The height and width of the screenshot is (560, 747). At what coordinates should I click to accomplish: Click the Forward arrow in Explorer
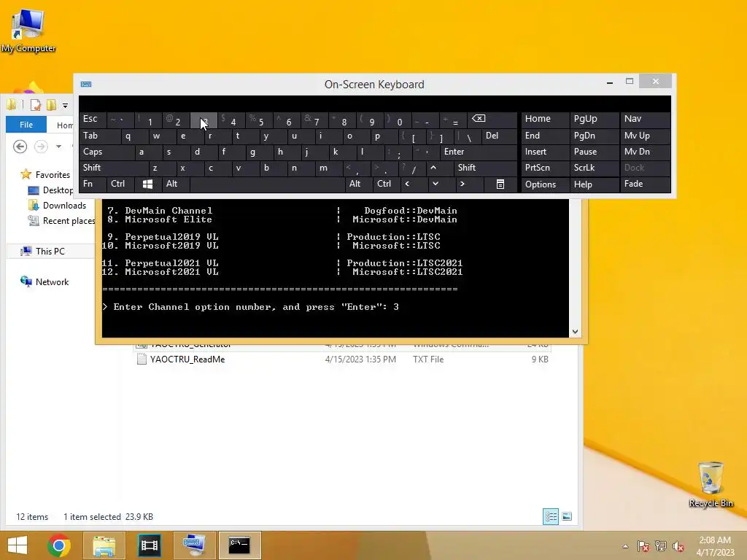[41, 146]
